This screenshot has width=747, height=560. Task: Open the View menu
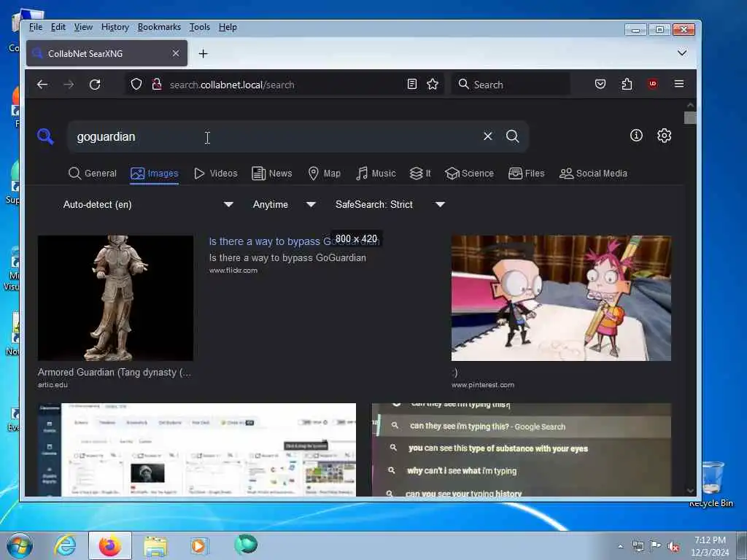point(83,27)
